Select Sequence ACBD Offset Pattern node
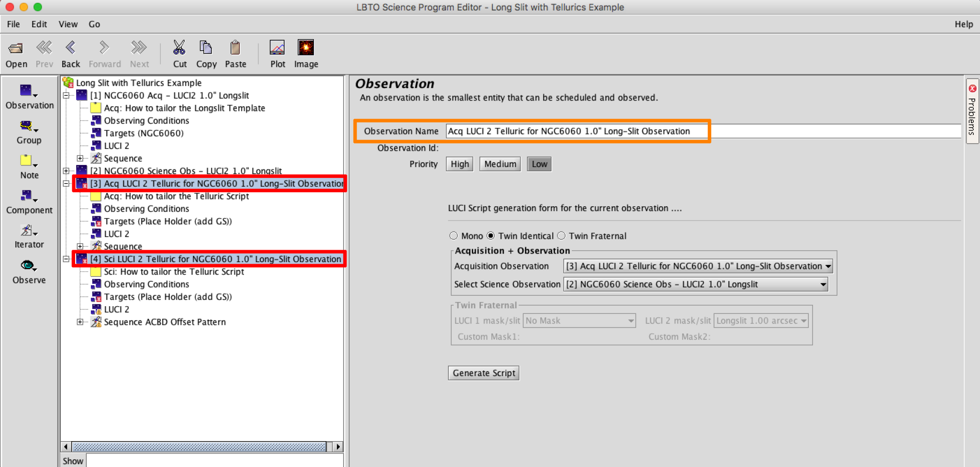The image size is (980, 467). coord(165,322)
